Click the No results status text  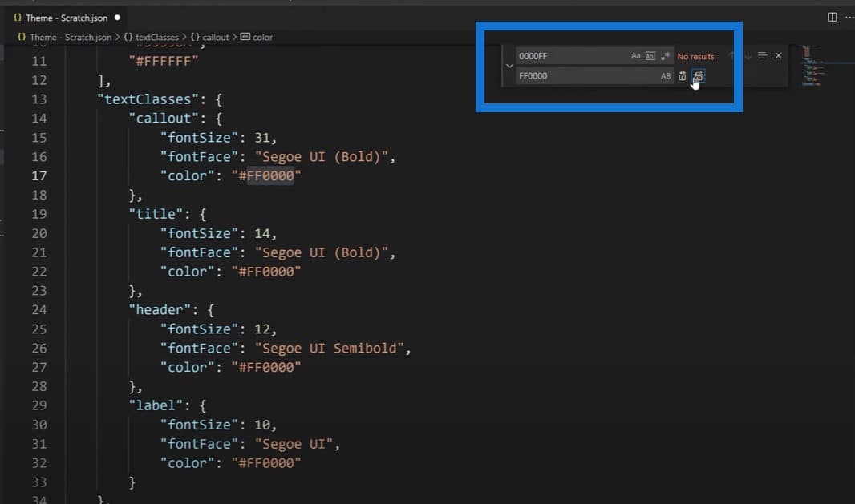coord(695,56)
